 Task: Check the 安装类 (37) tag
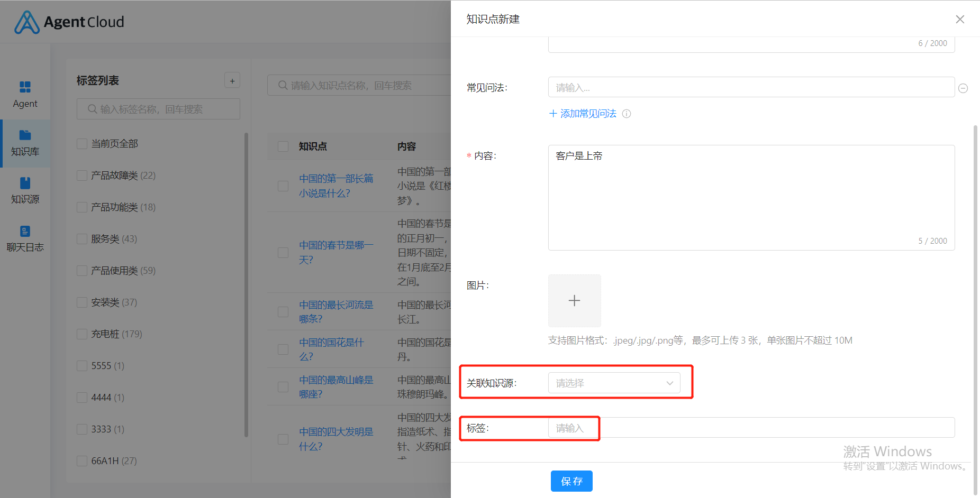click(82, 302)
